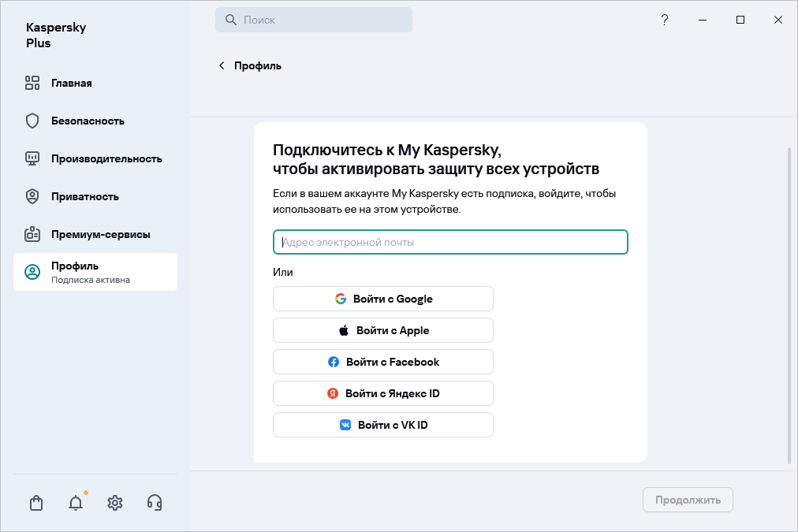Click the Приватность icon in sidebar
This screenshot has height=532, width=798.
(32, 196)
